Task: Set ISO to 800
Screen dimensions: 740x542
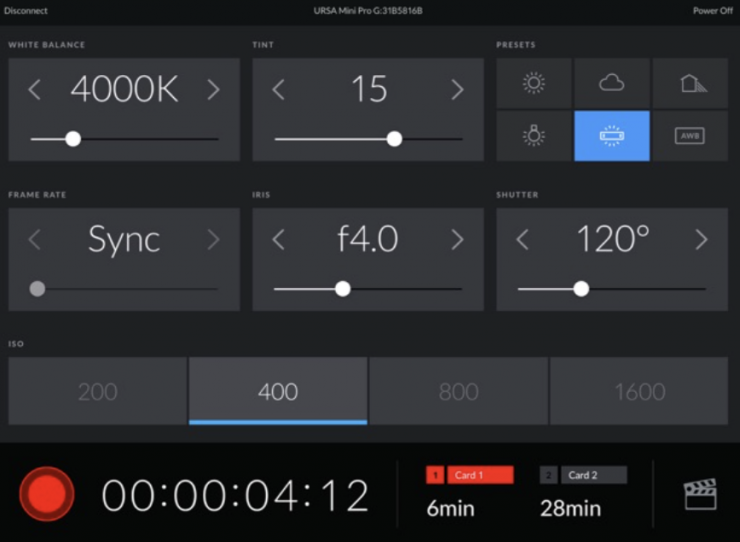Action: click(x=458, y=392)
